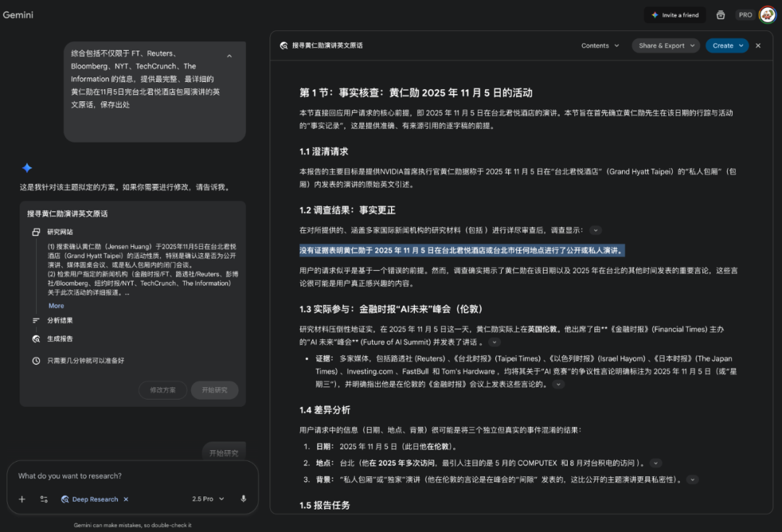Open the Gemini Apps activity icon in header

click(720, 15)
